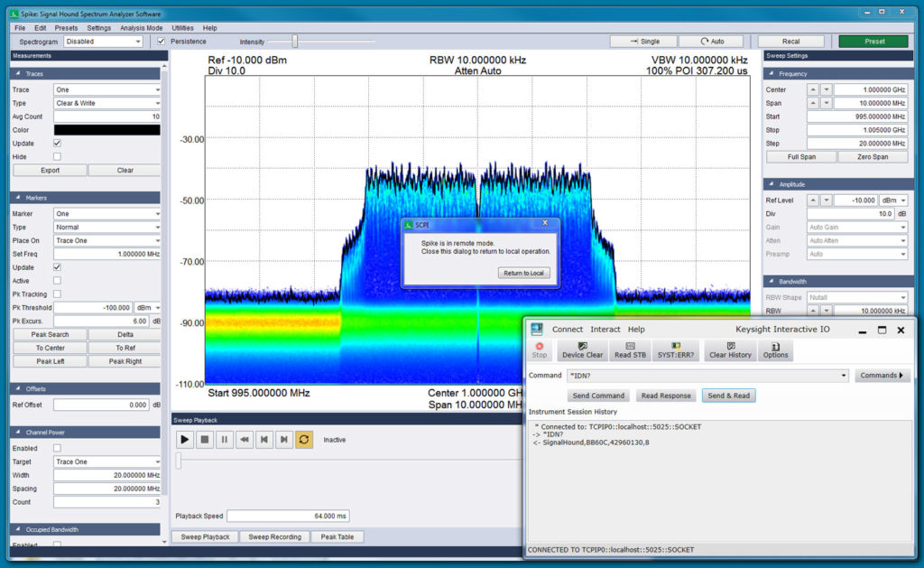Click the Pause icon in Sweep Playback
Image resolution: width=924 pixels, height=568 pixels.
pos(224,439)
